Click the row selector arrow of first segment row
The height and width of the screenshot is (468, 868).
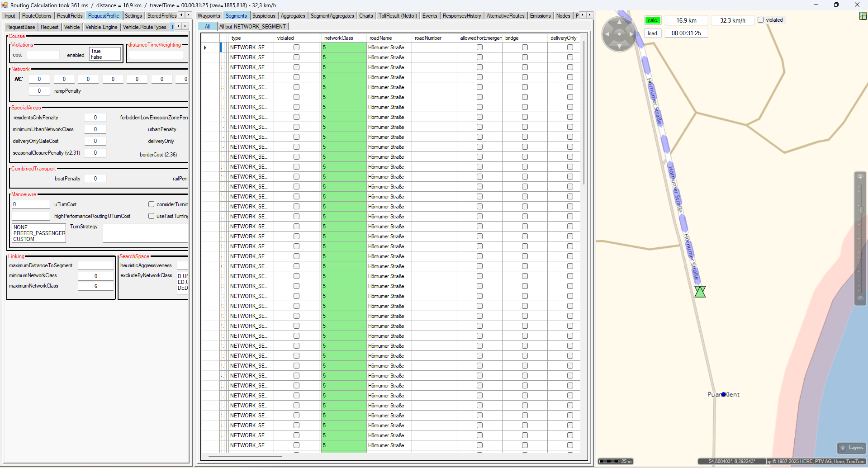pos(205,47)
